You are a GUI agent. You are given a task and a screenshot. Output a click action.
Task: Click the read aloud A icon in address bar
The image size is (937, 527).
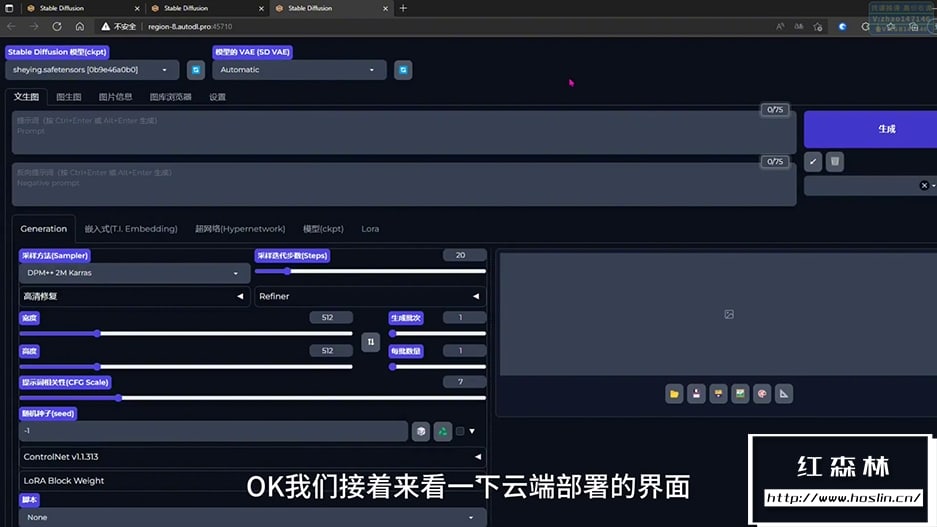780,26
